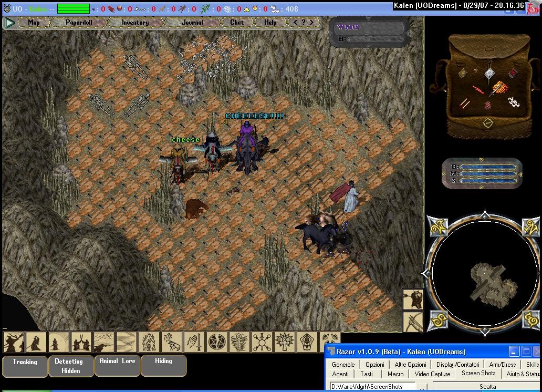542x392 pixels.
Task: Click the M mana bar in status gump
Action: 488,174
